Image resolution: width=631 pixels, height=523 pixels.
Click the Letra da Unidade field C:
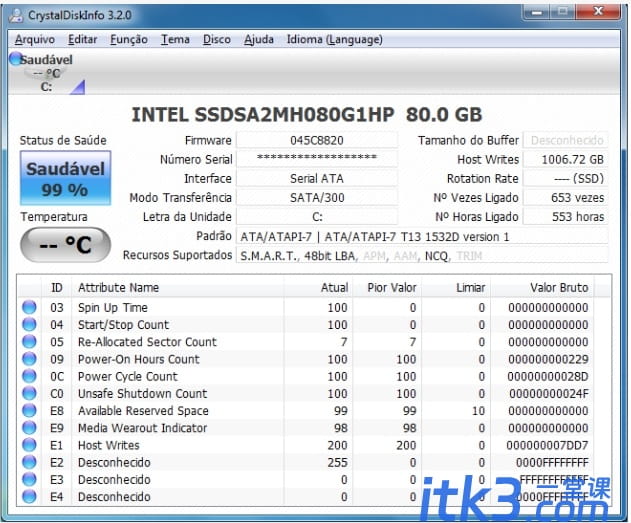click(x=317, y=217)
